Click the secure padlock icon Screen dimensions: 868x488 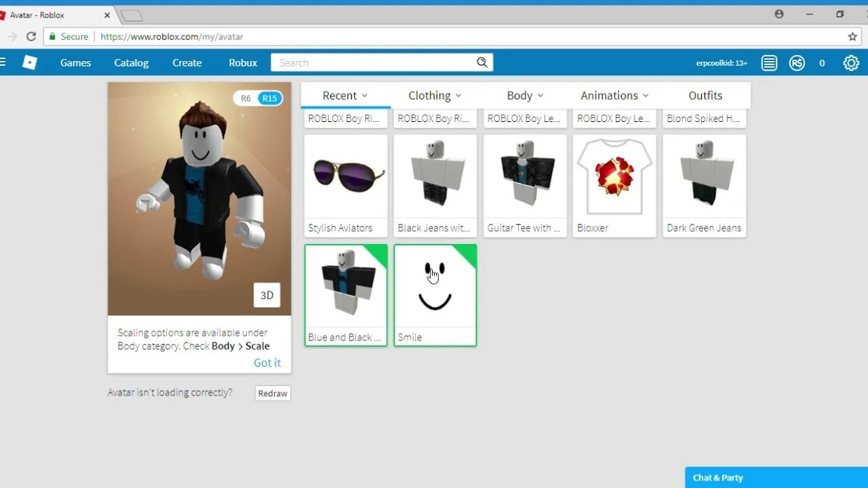point(52,37)
